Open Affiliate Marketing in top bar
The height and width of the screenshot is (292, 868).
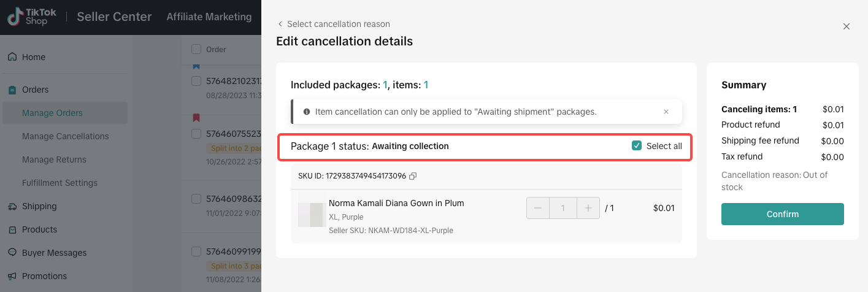click(x=209, y=17)
